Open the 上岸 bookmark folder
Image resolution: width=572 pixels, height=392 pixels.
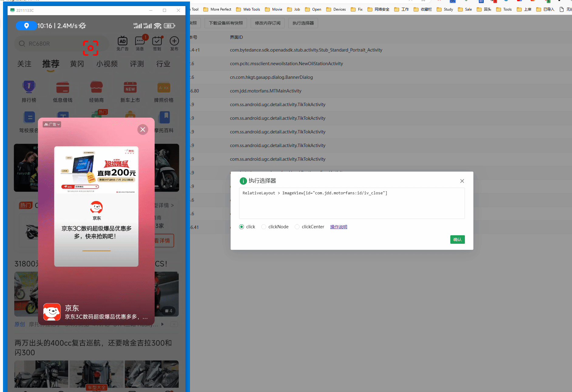[x=524, y=9]
